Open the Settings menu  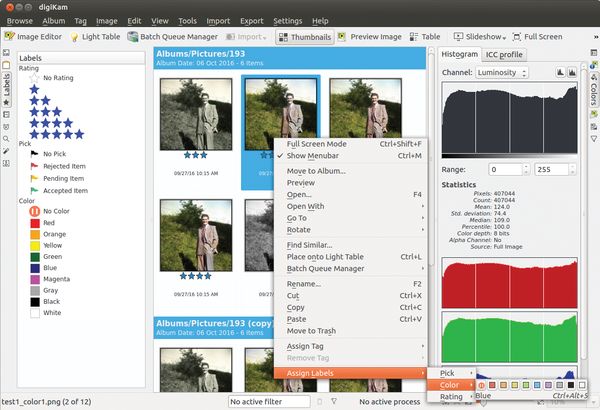(288, 21)
